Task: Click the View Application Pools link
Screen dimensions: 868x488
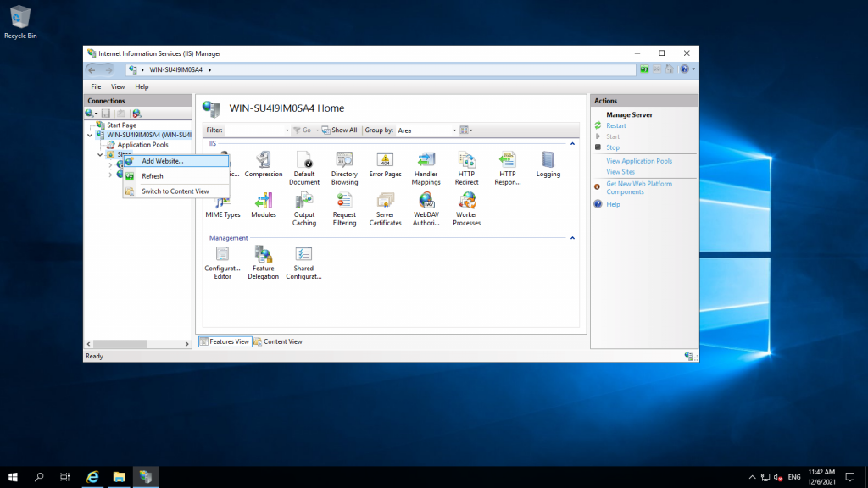Action: point(639,161)
